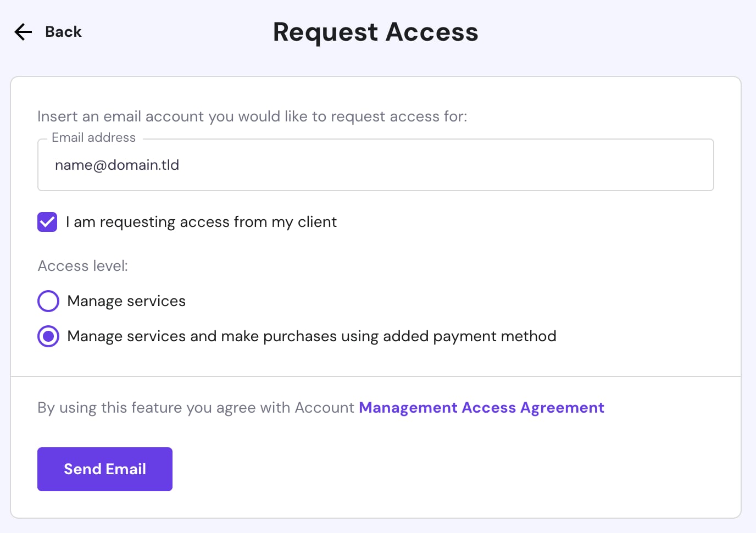Click the Email address input field
Screen dimensions: 756x533
(x=376, y=165)
